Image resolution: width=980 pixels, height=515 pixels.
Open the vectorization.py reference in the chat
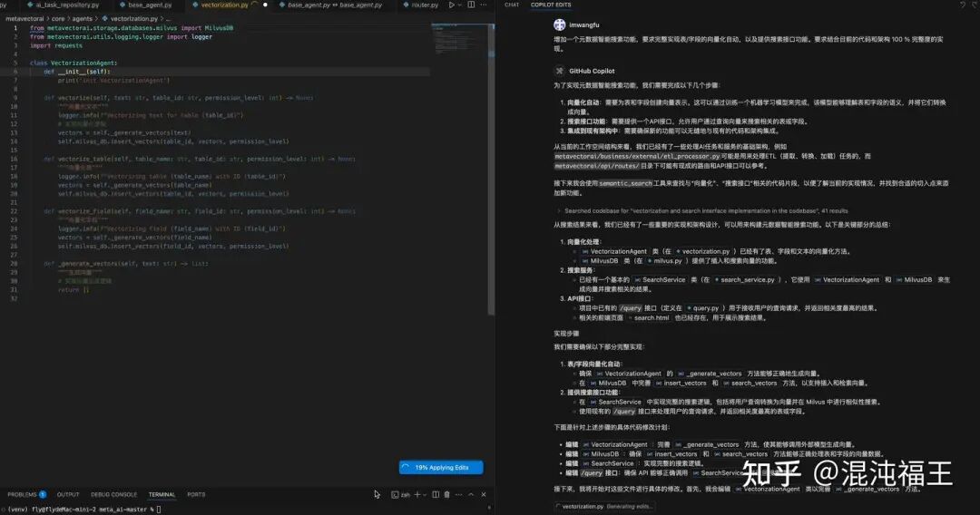tap(703, 251)
